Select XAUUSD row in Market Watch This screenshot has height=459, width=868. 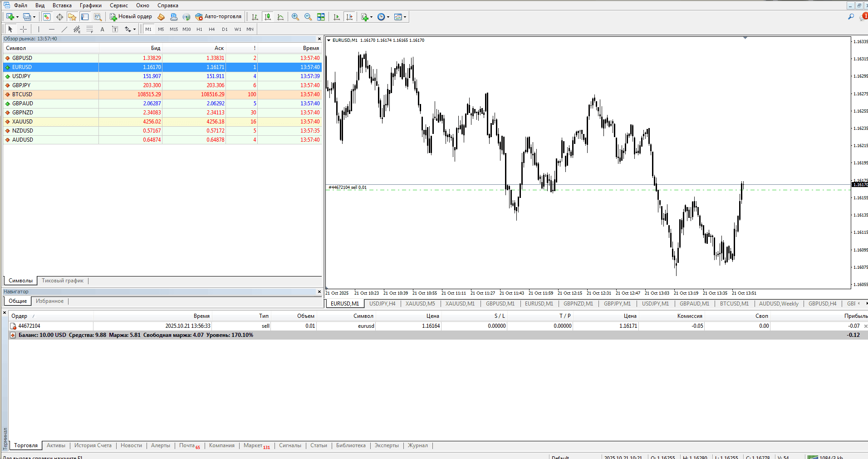(x=162, y=122)
